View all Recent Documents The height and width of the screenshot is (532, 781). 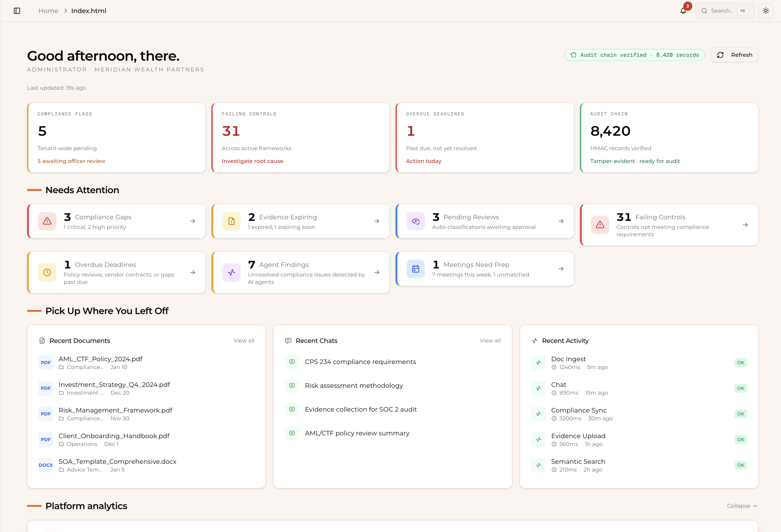tap(244, 341)
